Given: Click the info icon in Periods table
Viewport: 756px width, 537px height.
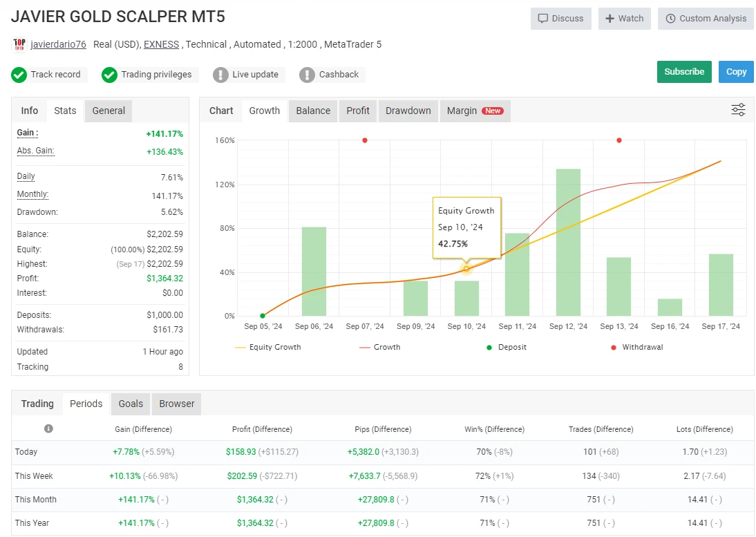Looking at the screenshot, I should tap(48, 428).
